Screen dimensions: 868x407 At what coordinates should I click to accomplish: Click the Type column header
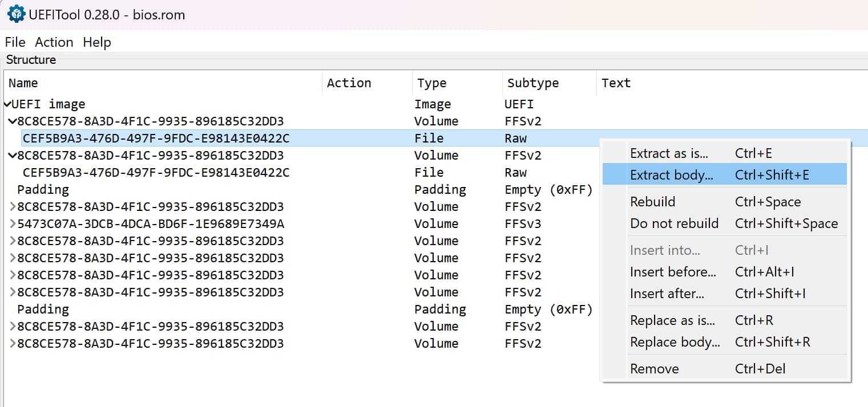coord(457,83)
